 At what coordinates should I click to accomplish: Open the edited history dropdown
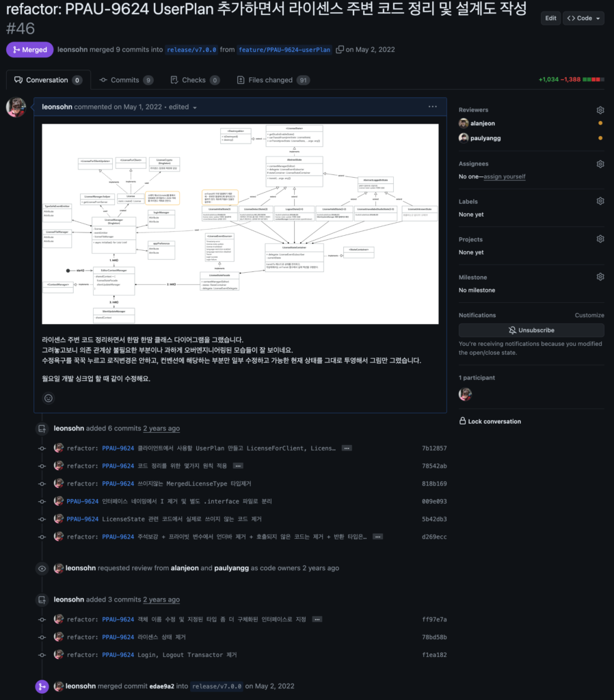(x=194, y=107)
